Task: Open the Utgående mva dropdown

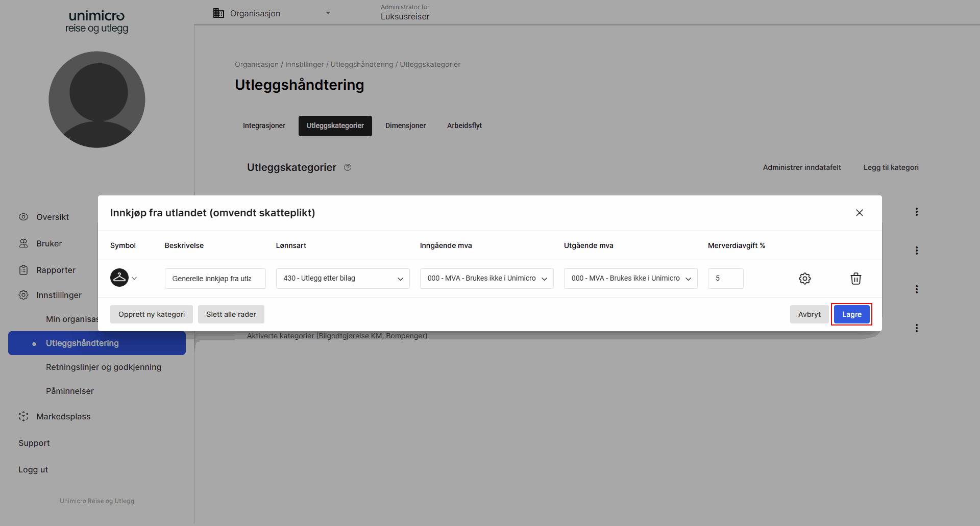Action: (x=630, y=278)
